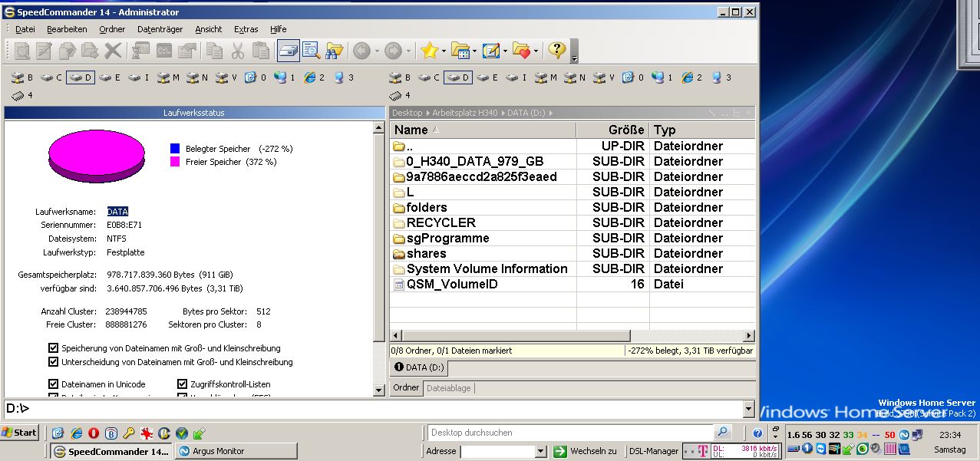Click the yellow question mark help icon
This screenshot has width=980, height=461.
(x=557, y=51)
